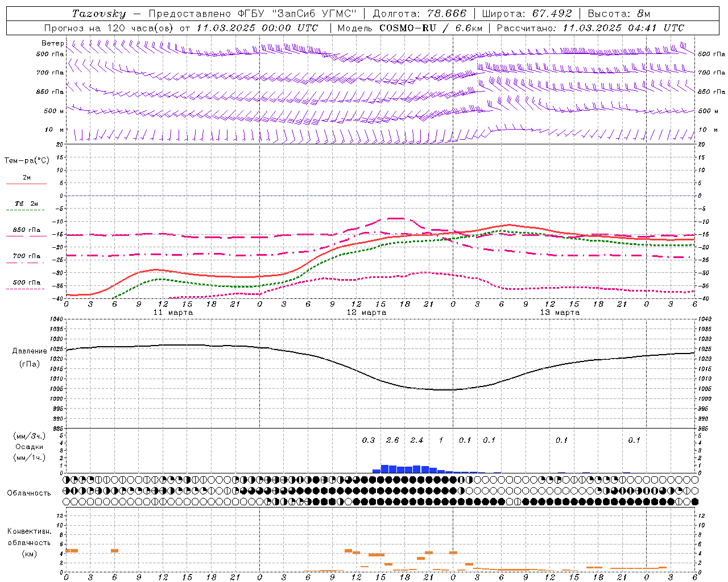Click the Ветер panel label
This screenshot has height=582, width=728.
[53, 43]
